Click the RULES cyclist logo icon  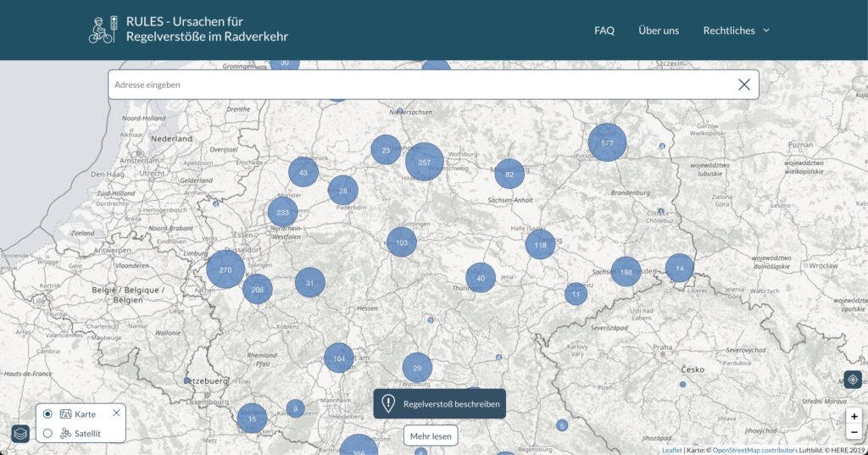(103, 30)
